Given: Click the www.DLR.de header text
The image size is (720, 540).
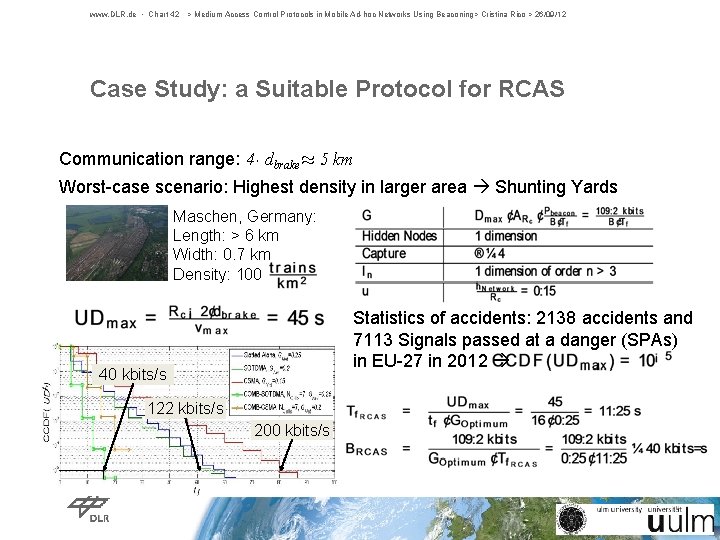Looking at the screenshot, I should (113, 14).
